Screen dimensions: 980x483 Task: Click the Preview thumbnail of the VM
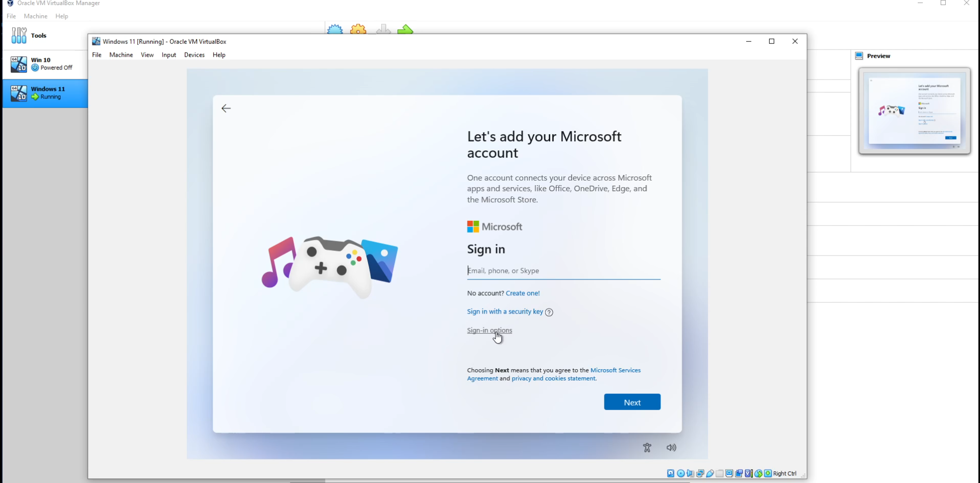pyautogui.click(x=914, y=111)
